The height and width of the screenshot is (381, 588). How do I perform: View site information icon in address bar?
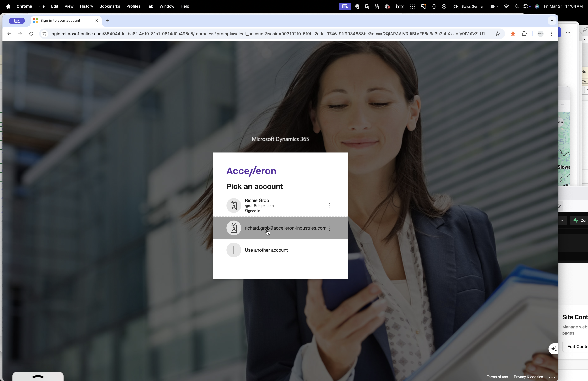(44, 34)
